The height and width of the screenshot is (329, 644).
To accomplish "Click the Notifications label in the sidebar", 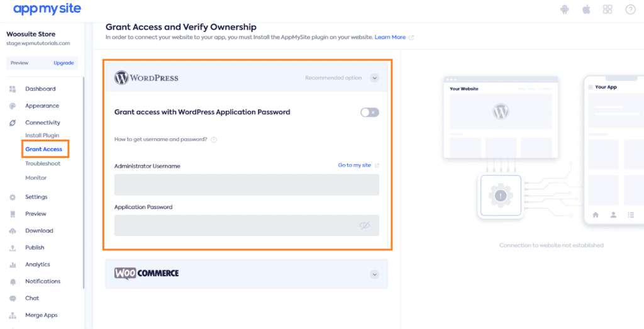I will click(43, 281).
